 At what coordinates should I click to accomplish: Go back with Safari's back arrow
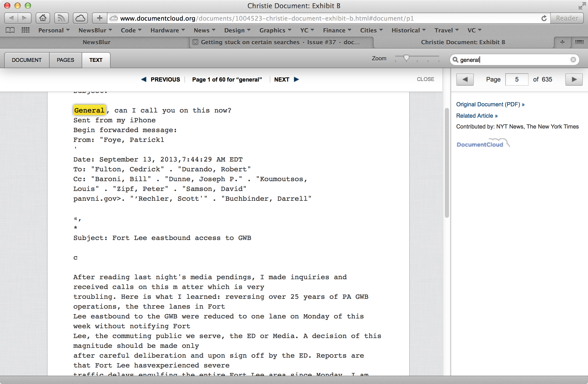point(11,18)
